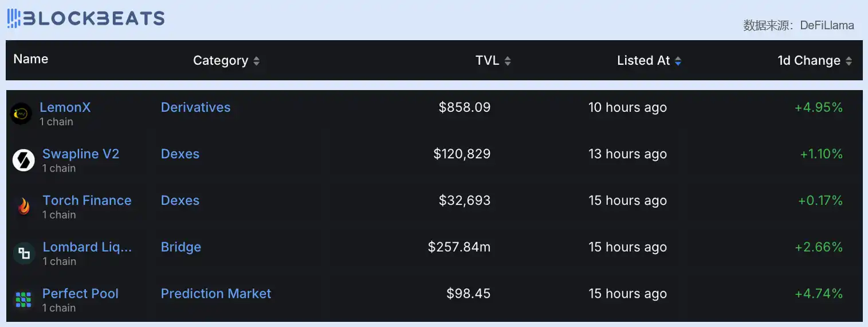Click the Dexes category for Swapline V2
Image resolution: width=868 pixels, height=327 pixels.
(180, 154)
